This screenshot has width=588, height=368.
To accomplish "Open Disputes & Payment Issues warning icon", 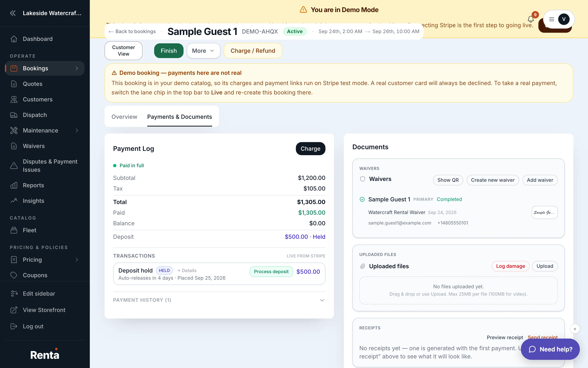I will pos(14,166).
